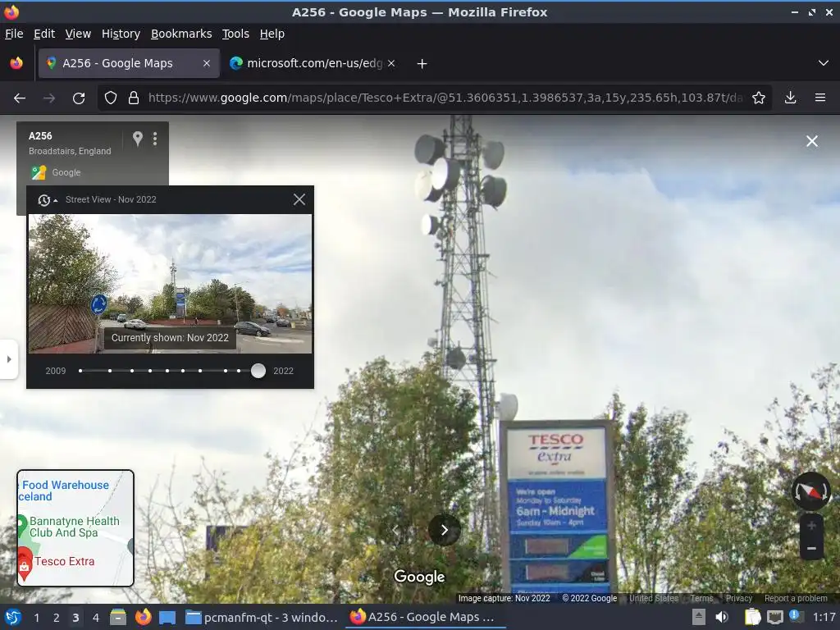Open the three-dot more options menu
Viewport: 840px width, 630px height.
pos(155,139)
